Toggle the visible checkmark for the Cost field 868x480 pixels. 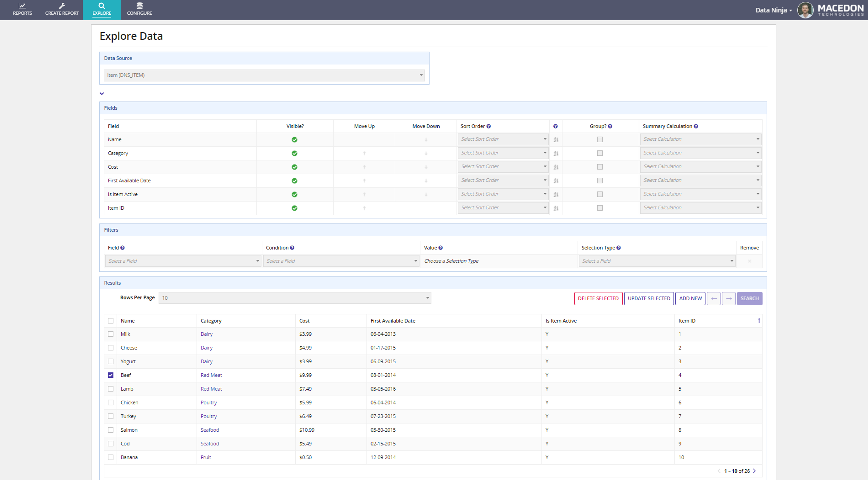click(295, 167)
